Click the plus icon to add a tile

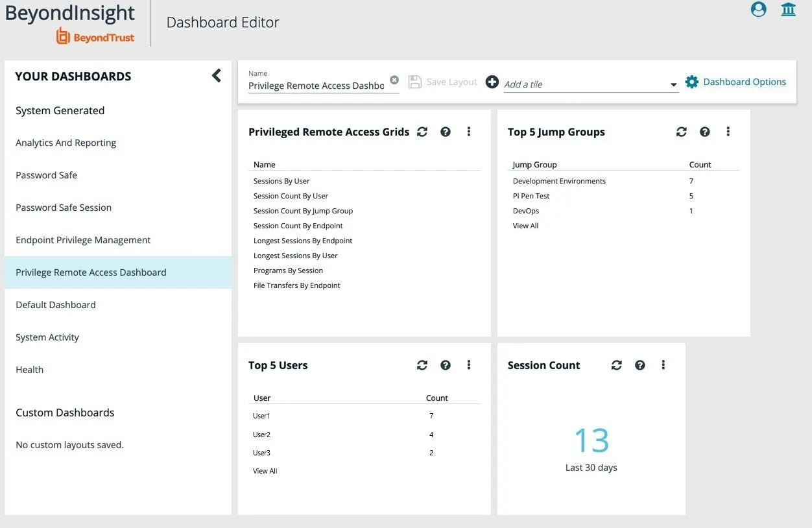(492, 82)
